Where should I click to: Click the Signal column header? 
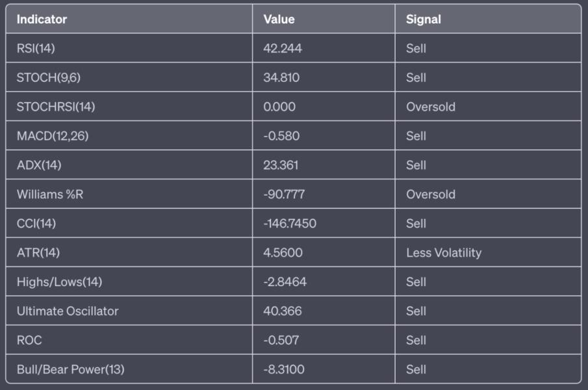click(x=424, y=19)
